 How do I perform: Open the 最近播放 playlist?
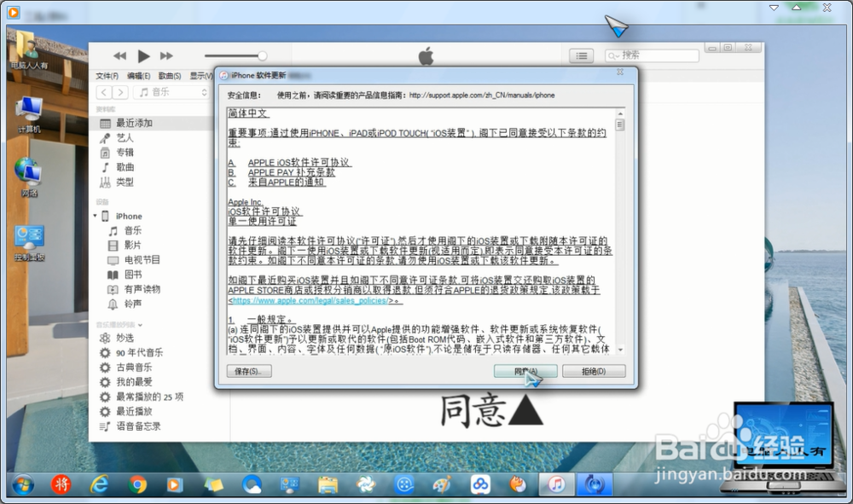[x=134, y=411]
